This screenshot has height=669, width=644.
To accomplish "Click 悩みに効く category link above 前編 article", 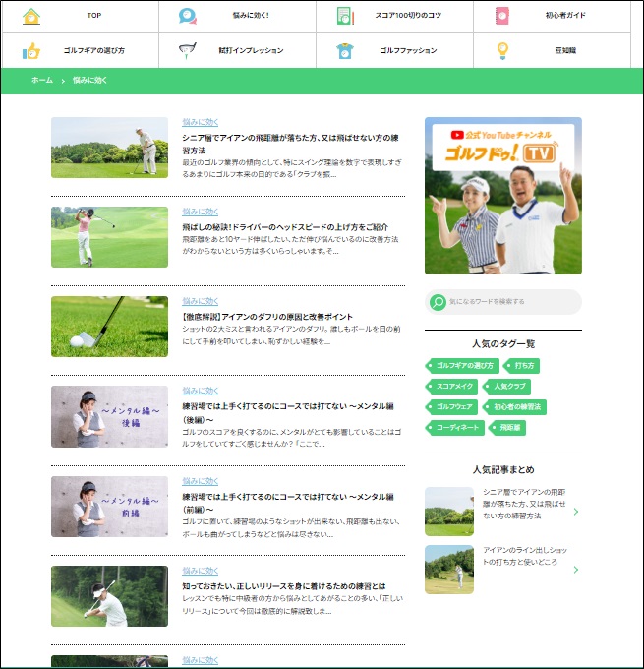I will (x=200, y=481).
